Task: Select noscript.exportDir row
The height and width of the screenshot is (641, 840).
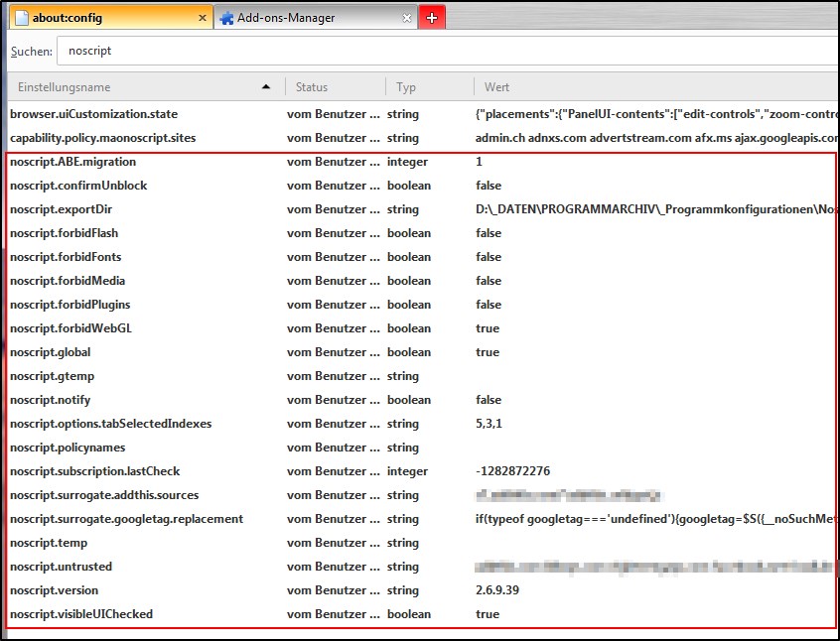Action: point(423,209)
